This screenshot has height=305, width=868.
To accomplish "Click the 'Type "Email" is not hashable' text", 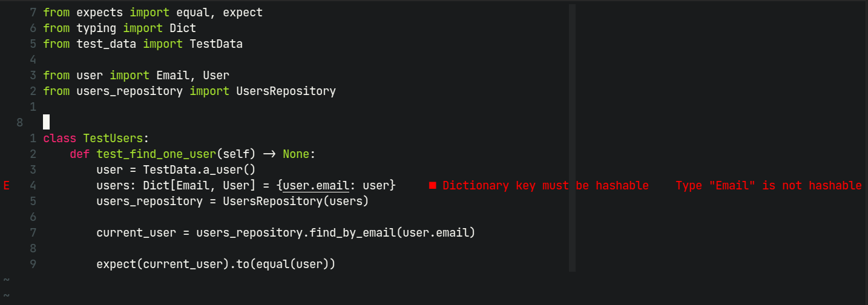I will 768,186.
